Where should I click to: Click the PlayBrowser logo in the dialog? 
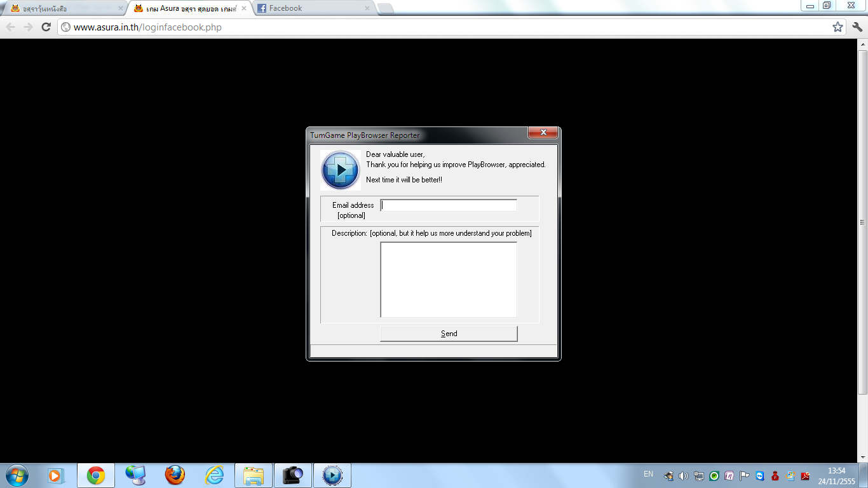[341, 170]
